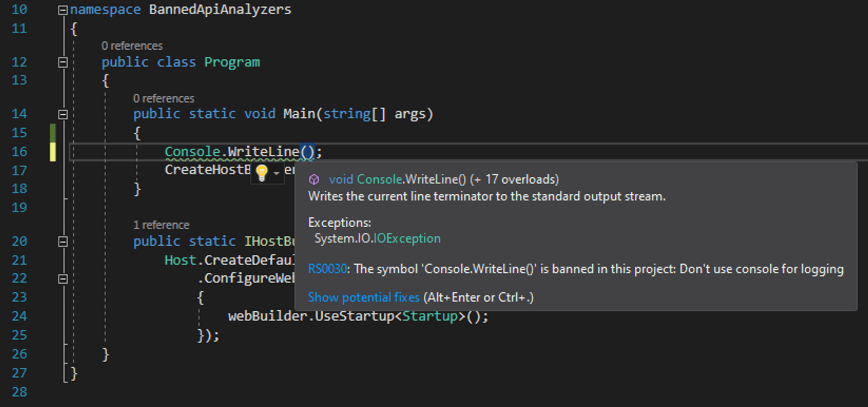The height and width of the screenshot is (407, 868).
Task: Open the IOException documentation link
Action: pos(406,238)
